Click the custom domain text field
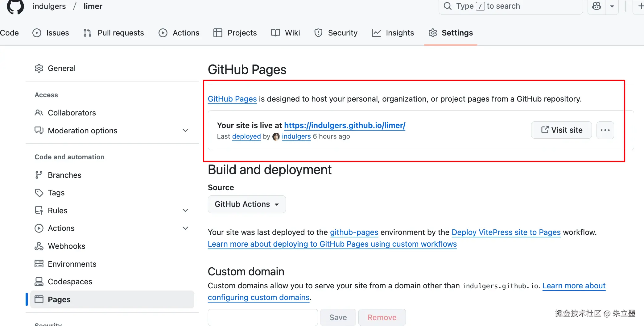 263,317
